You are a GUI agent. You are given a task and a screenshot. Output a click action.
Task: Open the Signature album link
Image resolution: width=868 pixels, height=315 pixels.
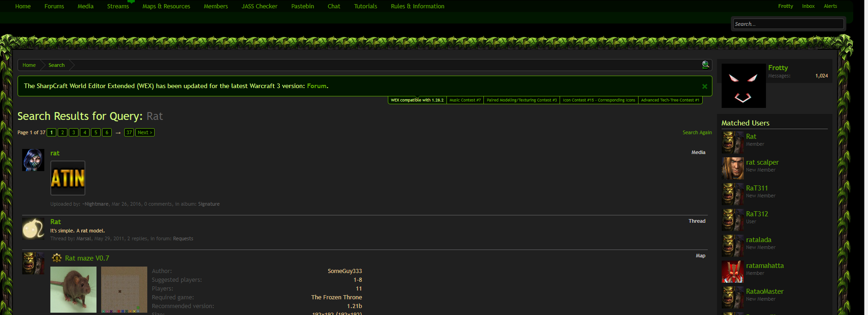(209, 204)
